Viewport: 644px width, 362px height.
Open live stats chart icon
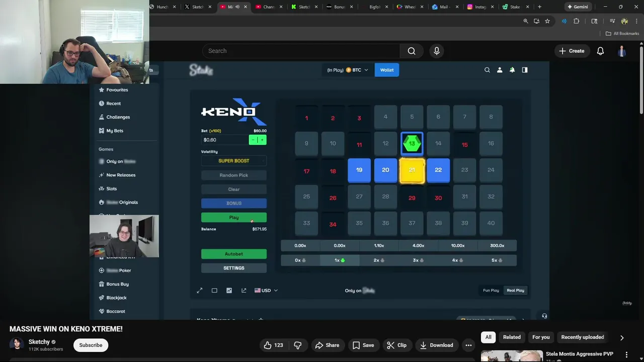click(x=229, y=290)
